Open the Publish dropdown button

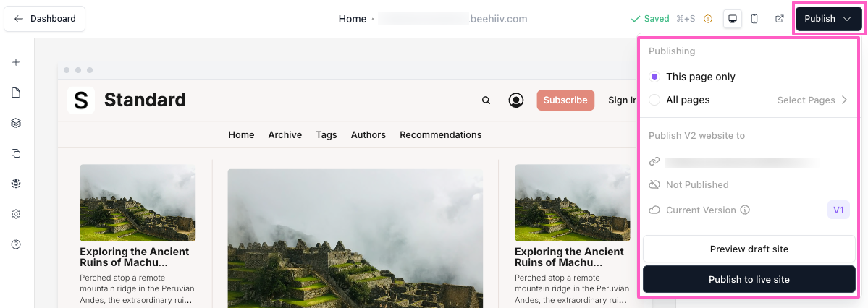click(827, 19)
